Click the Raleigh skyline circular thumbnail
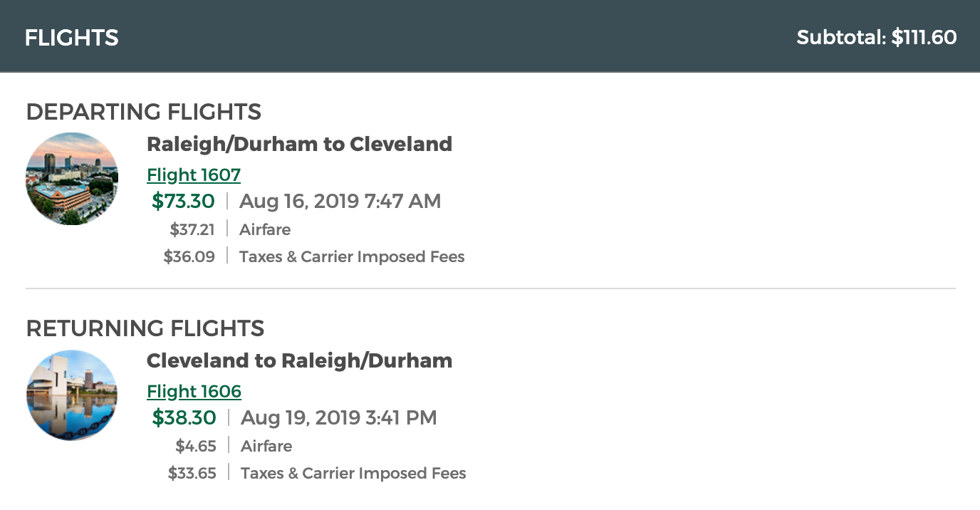 point(72,179)
